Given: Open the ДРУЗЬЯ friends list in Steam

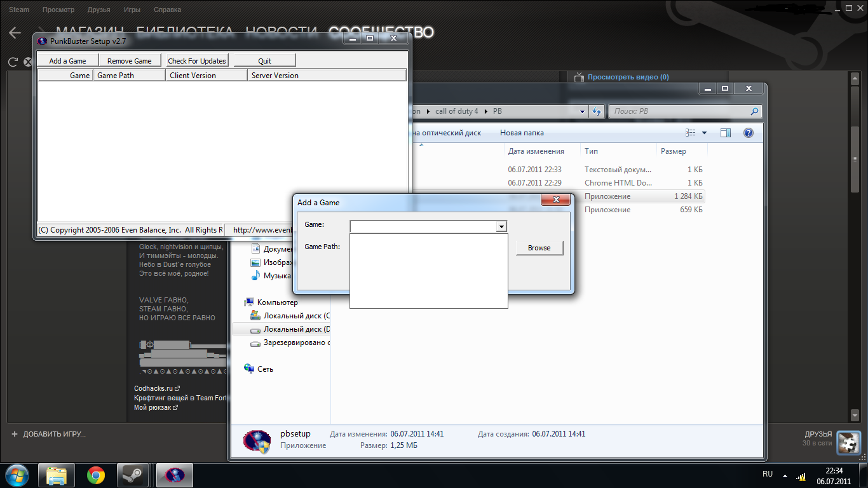Looking at the screenshot, I should 818,435.
